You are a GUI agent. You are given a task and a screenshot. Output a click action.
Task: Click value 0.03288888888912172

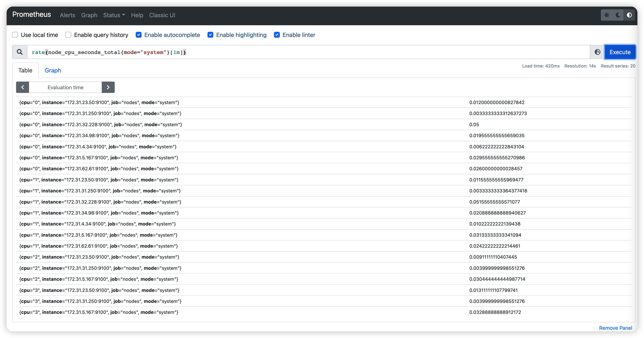click(495, 312)
